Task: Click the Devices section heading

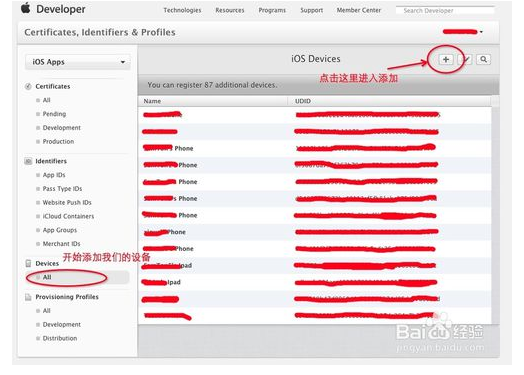Action: pos(47,263)
